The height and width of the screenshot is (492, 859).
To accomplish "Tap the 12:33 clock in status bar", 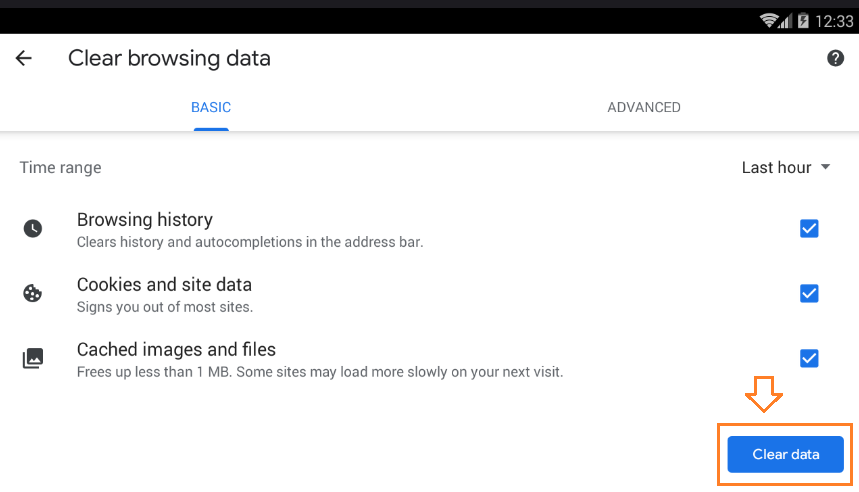I will click(x=834, y=21).
